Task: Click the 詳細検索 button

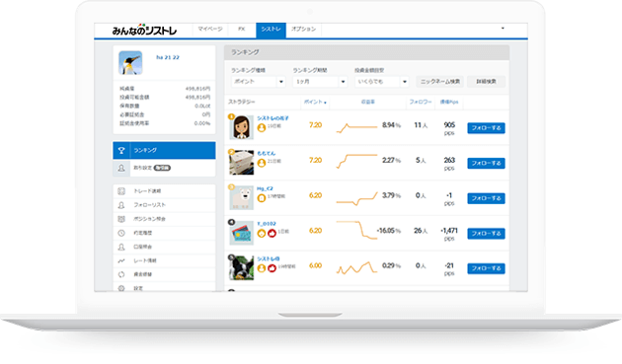Action: [x=487, y=82]
